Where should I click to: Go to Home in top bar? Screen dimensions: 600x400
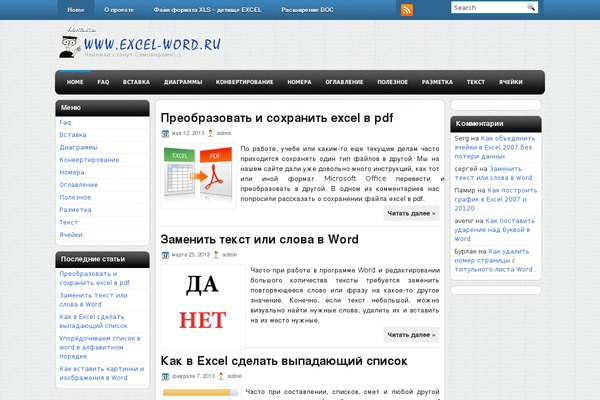click(x=76, y=10)
